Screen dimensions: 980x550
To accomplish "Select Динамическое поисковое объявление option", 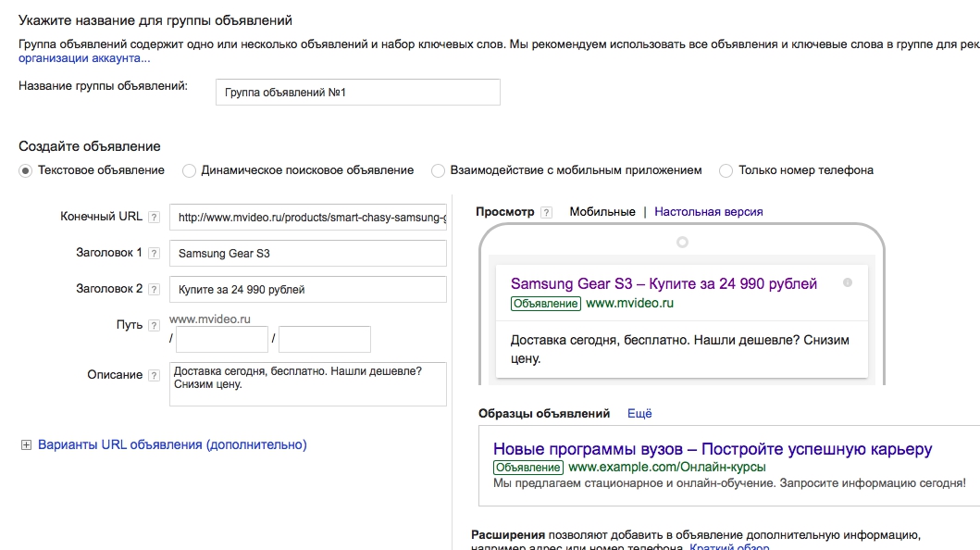I will pos(189,170).
